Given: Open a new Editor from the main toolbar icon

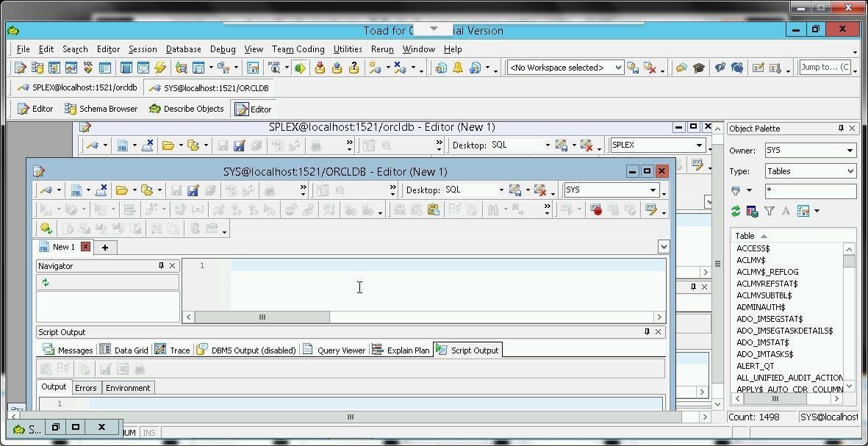Looking at the screenshot, I should click(21, 68).
